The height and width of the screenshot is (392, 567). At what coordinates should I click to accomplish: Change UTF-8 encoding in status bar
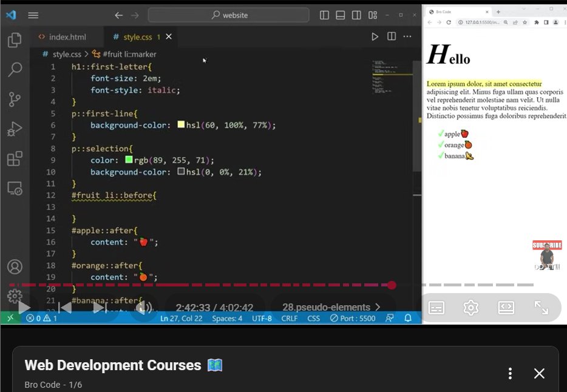point(262,319)
